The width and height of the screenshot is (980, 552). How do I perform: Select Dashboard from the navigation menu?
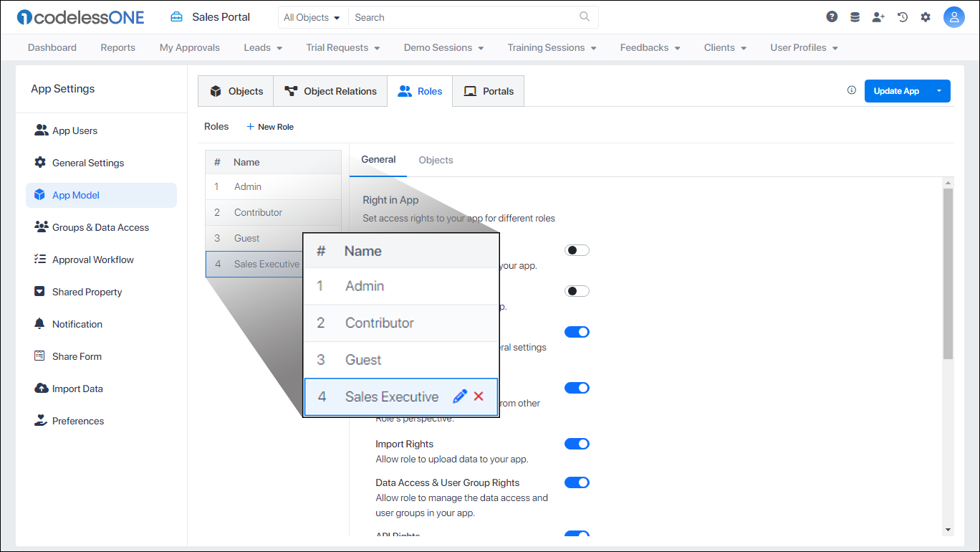(52, 47)
